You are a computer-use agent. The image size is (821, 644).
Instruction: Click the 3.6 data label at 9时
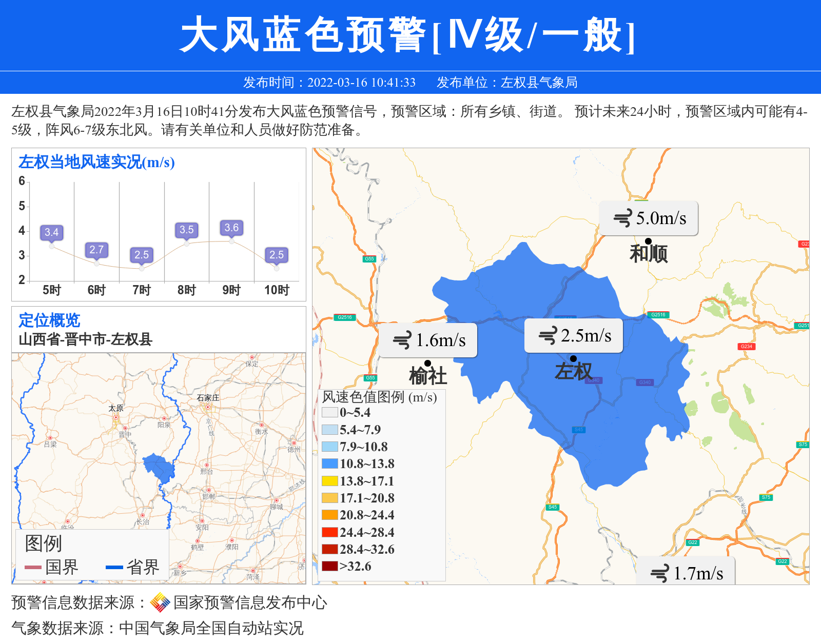231,228
